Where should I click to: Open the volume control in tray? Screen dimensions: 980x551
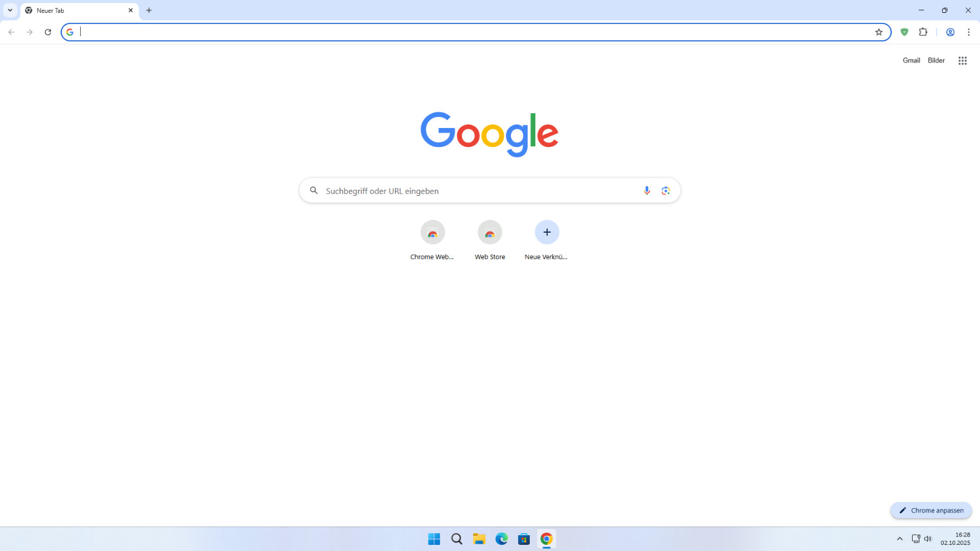pyautogui.click(x=928, y=539)
